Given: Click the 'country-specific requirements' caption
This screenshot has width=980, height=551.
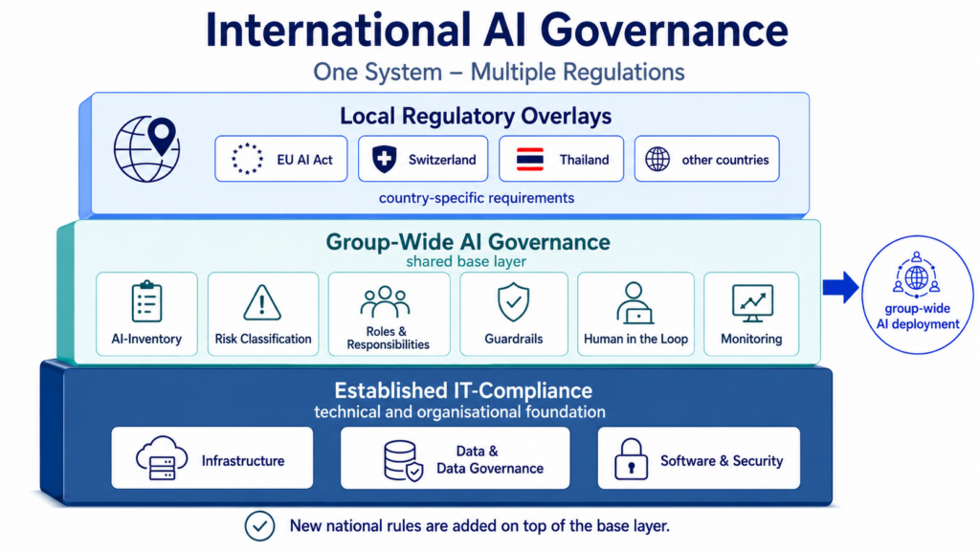Looking at the screenshot, I should (x=477, y=198).
